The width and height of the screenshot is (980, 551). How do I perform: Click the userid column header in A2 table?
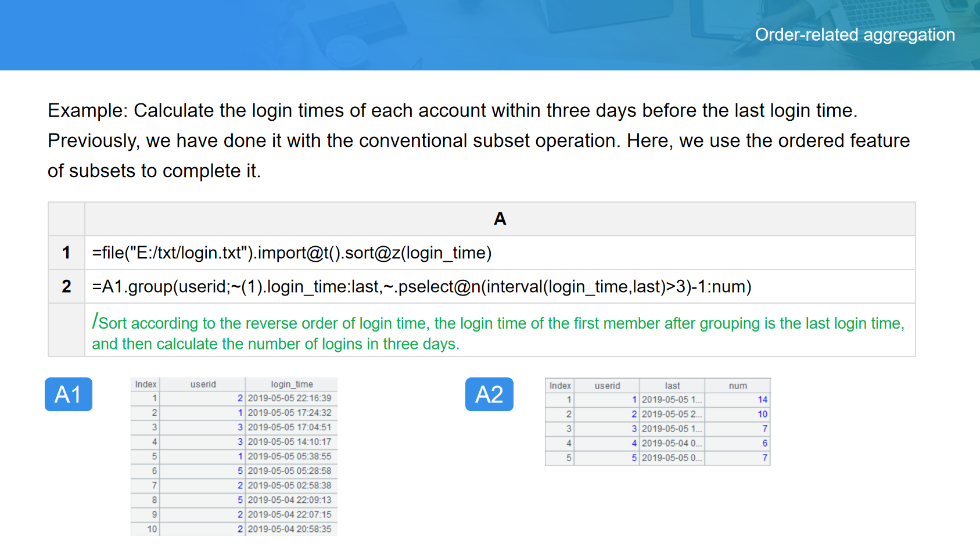607,386
